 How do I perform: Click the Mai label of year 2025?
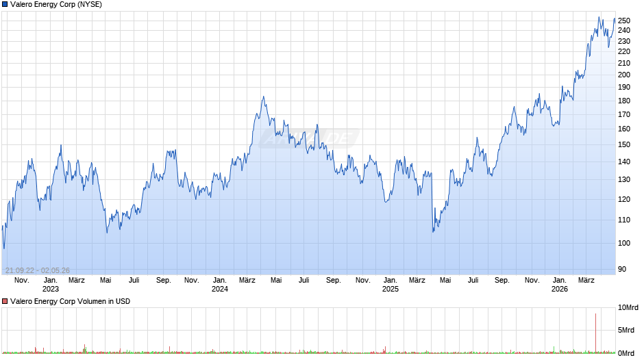click(x=445, y=281)
